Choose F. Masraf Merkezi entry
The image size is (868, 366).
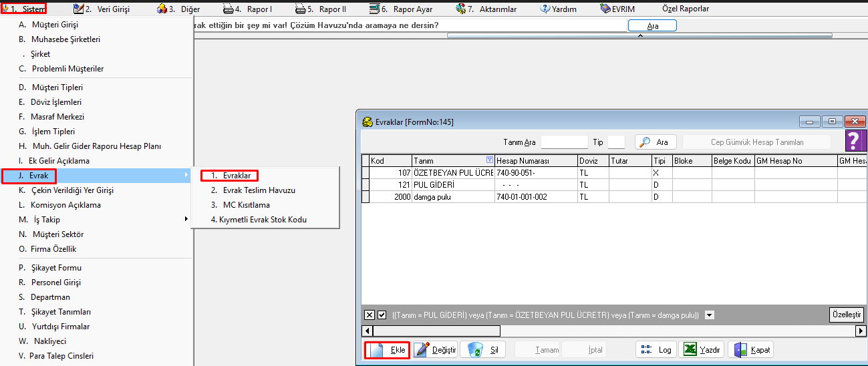[x=96, y=117]
